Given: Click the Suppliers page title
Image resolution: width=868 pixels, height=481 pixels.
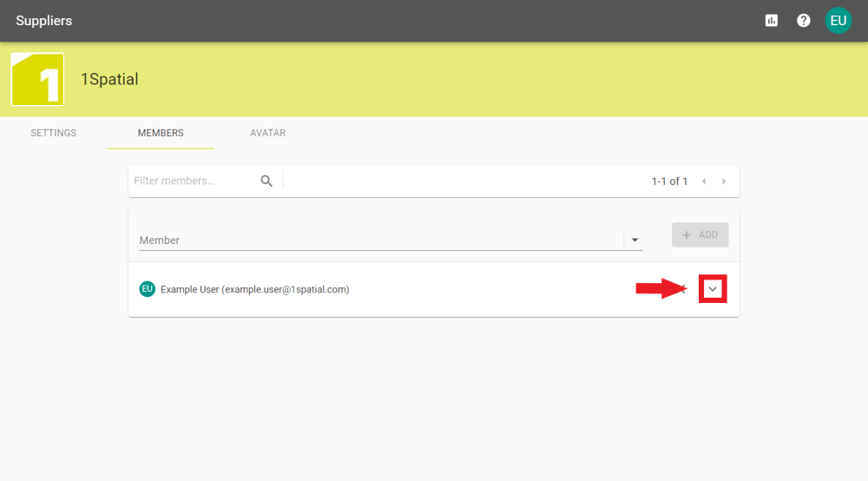Looking at the screenshot, I should pos(44,21).
